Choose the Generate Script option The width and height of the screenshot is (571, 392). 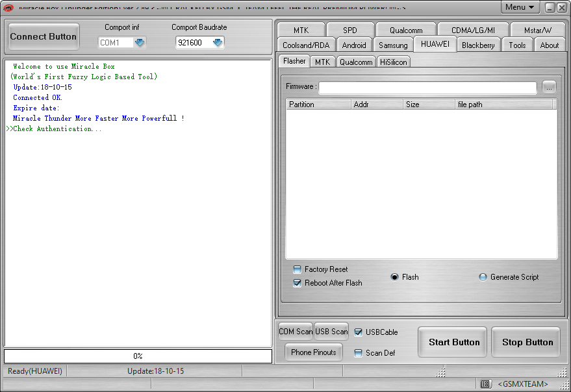pyautogui.click(x=483, y=276)
